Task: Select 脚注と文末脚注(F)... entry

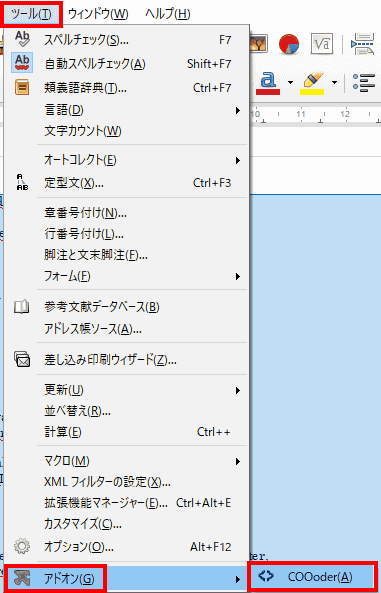Action: tap(126, 255)
